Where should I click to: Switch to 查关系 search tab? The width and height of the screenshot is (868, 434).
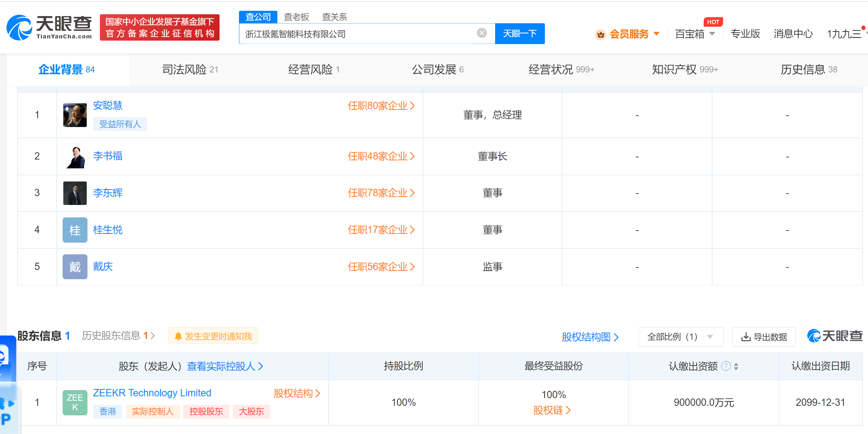(x=334, y=17)
